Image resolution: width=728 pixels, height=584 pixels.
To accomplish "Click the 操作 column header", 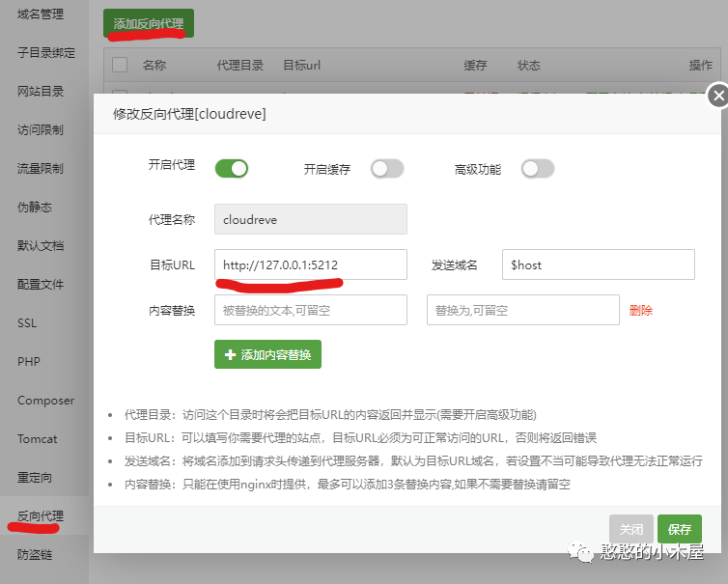I will click(x=701, y=65).
